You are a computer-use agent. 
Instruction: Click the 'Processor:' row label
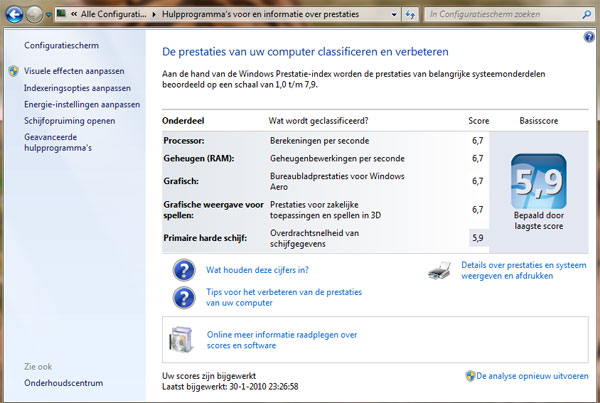pos(184,140)
